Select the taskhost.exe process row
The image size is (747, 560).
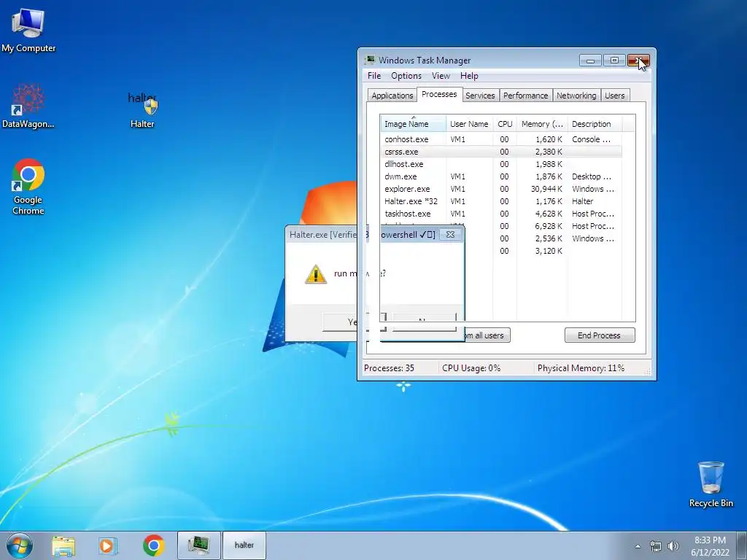click(x=501, y=214)
